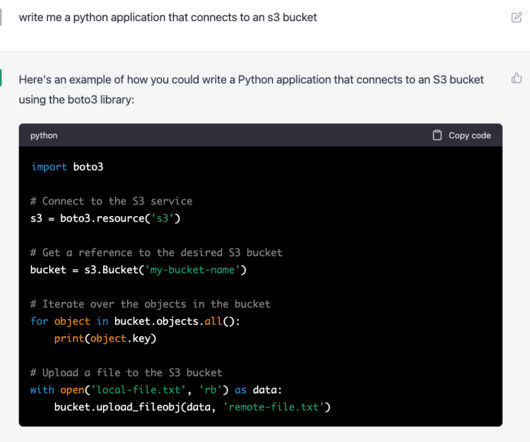Click the clipboard icon beside Copy code
Screen dimensions: 530x442
coord(437,135)
